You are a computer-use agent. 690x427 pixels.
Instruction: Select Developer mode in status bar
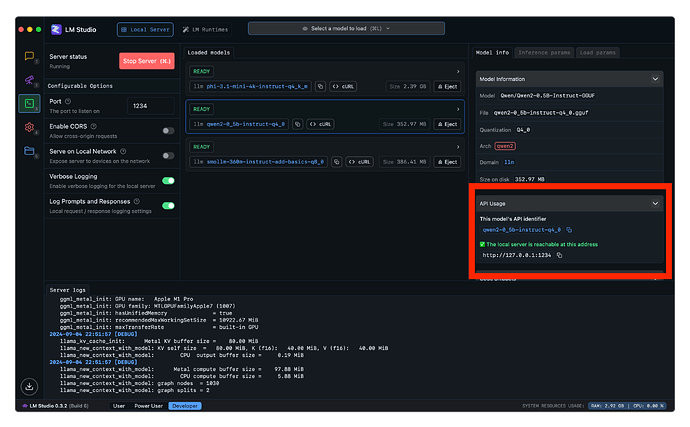(185, 406)
